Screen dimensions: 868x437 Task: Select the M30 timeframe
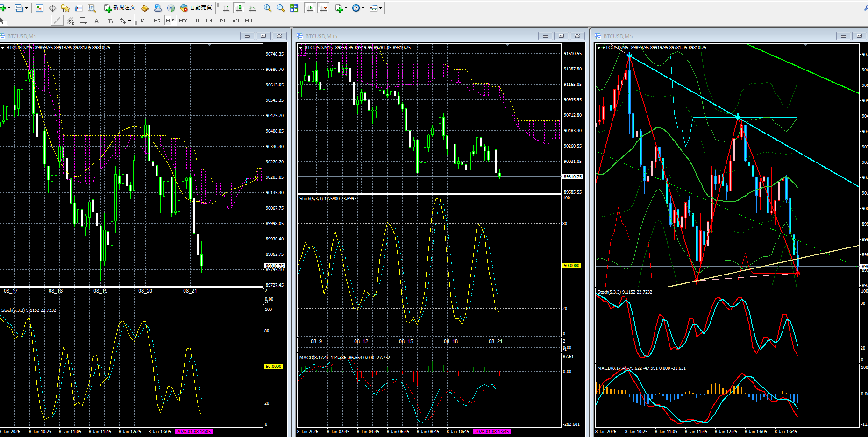coord(183,21)
